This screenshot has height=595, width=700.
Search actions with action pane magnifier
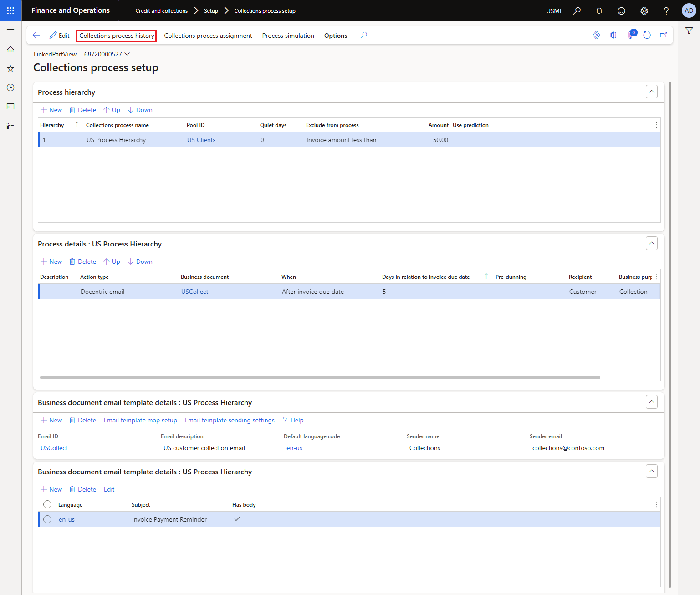pos(363,35)
